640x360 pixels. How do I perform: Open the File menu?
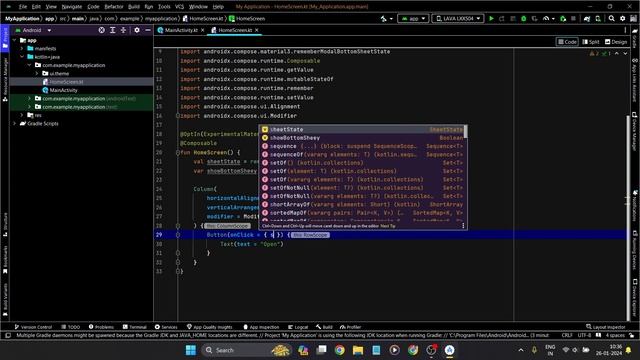[x=22, y=7]
